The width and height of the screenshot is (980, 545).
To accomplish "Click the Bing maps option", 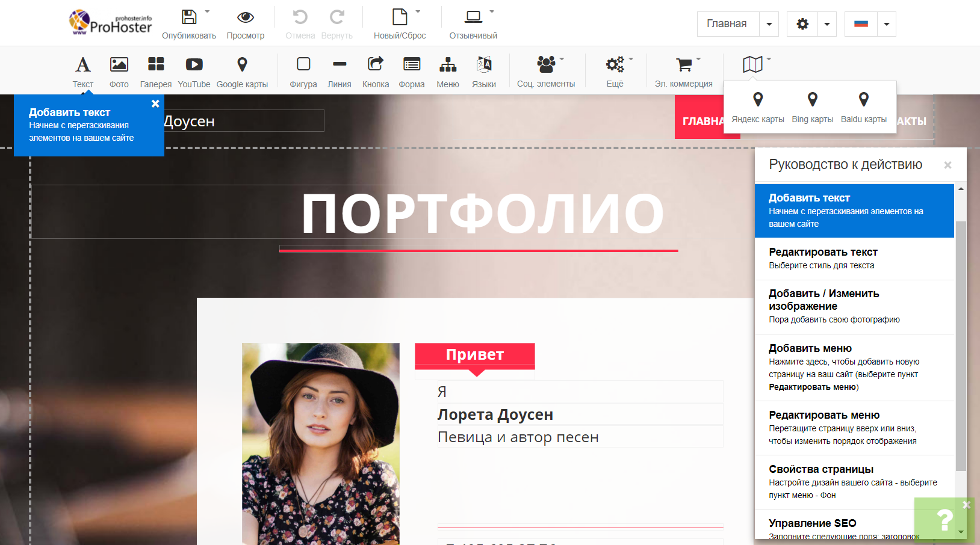I will [812, 106].
